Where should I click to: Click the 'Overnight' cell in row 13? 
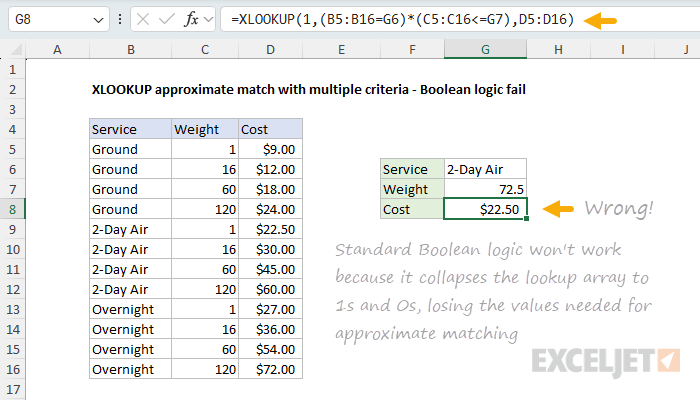click(130, 309)
